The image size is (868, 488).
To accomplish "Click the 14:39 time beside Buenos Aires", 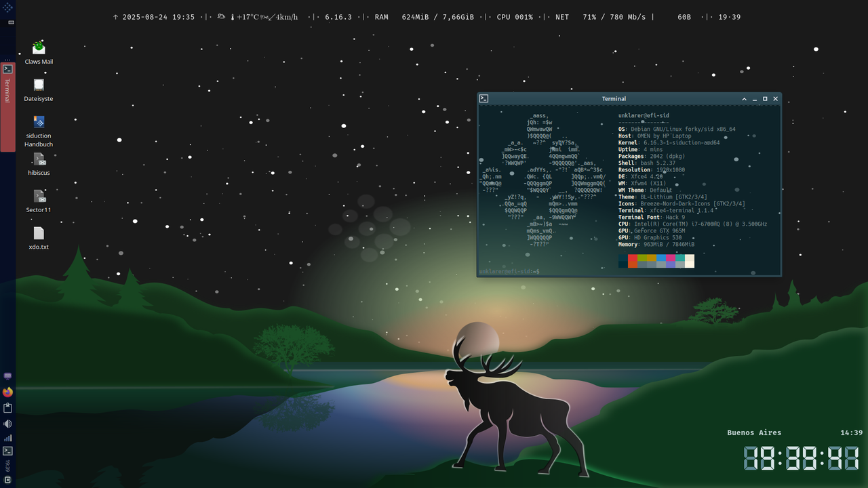I will click(851, 432).
